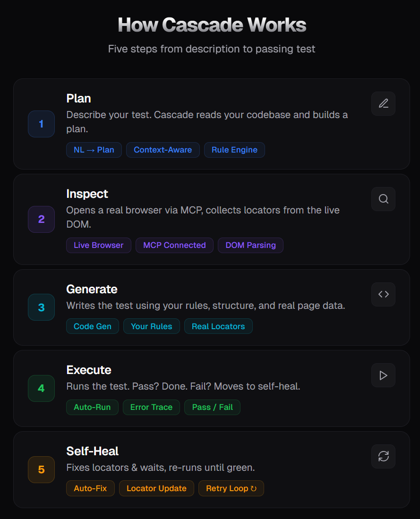Click the step 5 badge next to Self-Heal

click(41, 469)
